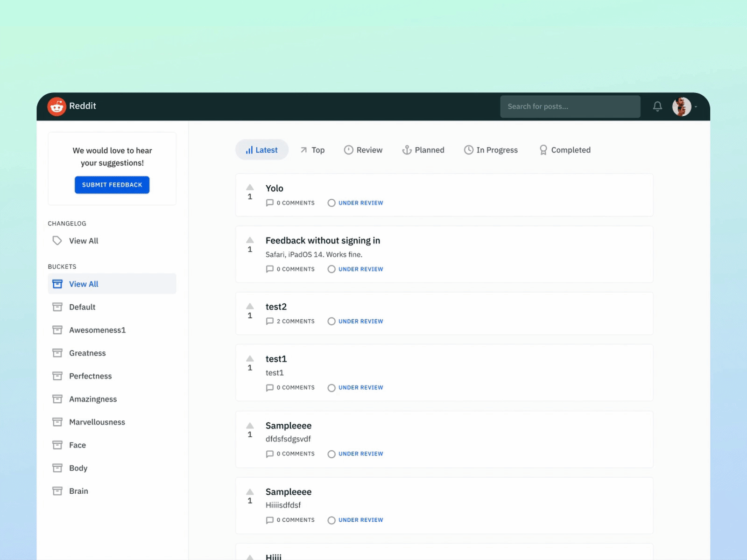This screenshot has height=560, width=747.
Task: Open Changelog View All link
Action: pos(84,241)
